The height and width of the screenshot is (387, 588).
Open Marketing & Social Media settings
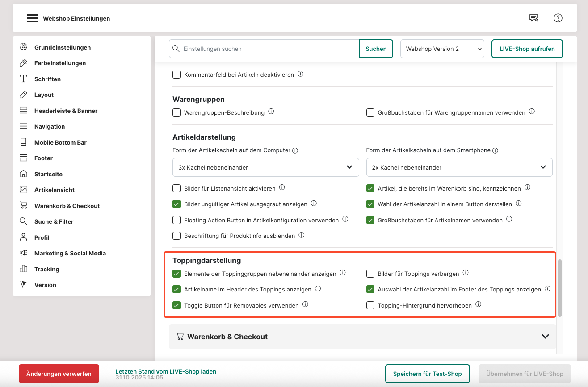point(70,253)
